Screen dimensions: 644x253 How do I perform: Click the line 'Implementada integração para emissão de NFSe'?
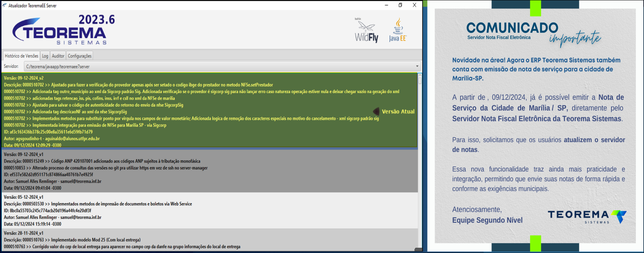85,125
